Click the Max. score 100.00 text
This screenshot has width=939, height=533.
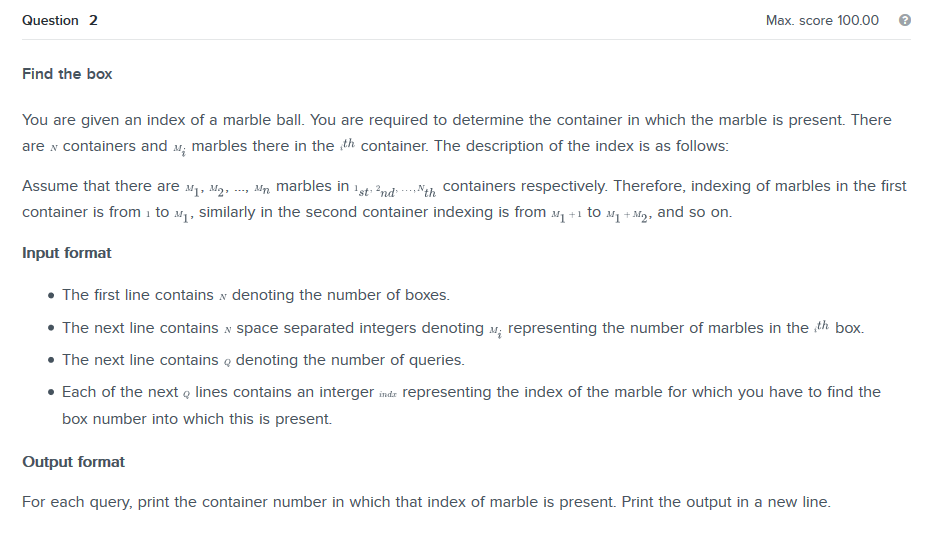(x=822, y=20)
